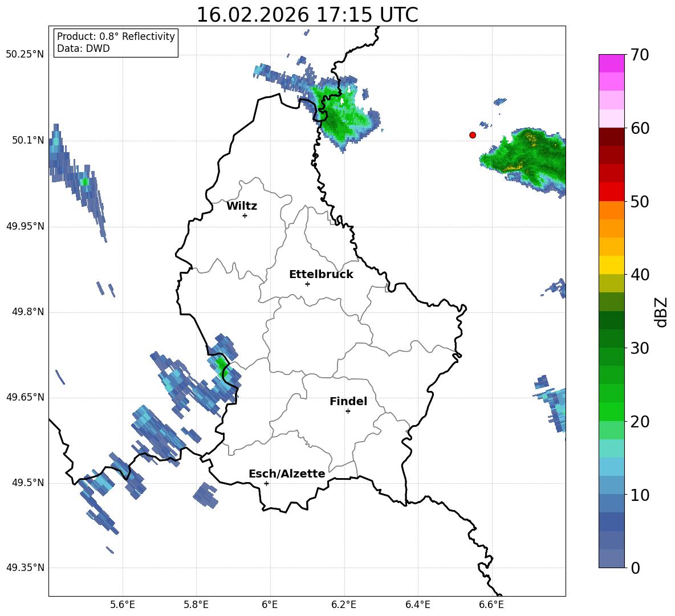Pick the magenta top swatch of colorbar
The height and width of the screenshot is (616, 675).
(x=611, y=64)
